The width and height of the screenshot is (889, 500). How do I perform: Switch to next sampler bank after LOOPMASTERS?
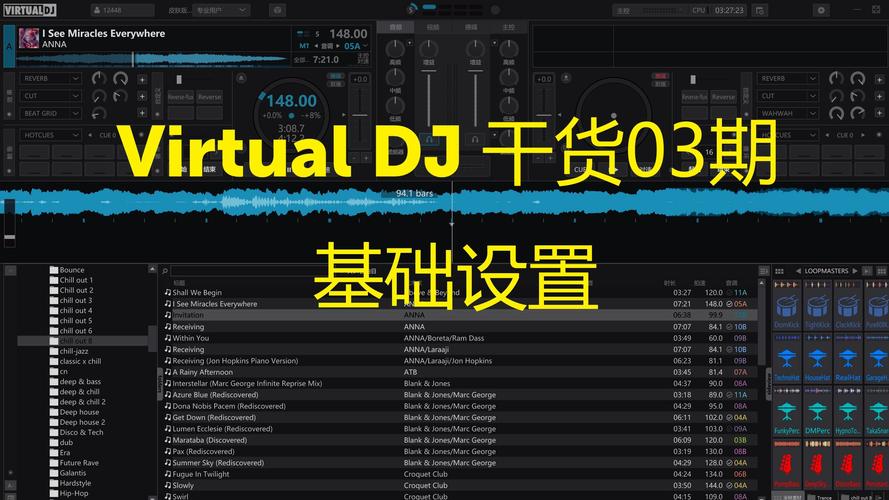[855, 271]
